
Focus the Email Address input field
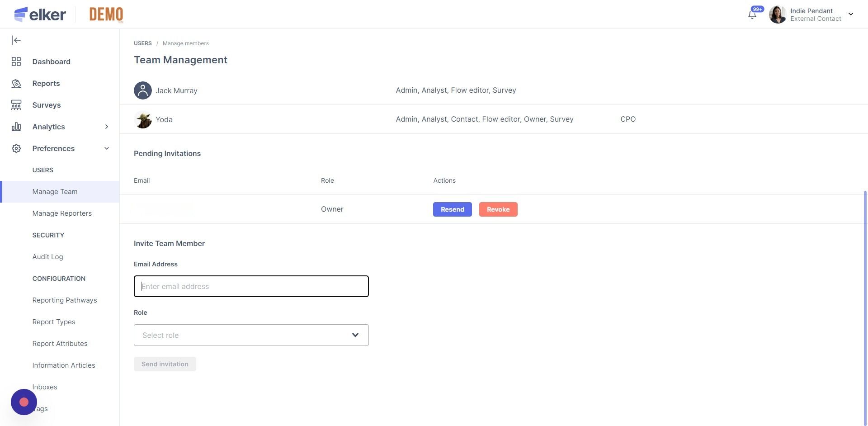point(251,286)
